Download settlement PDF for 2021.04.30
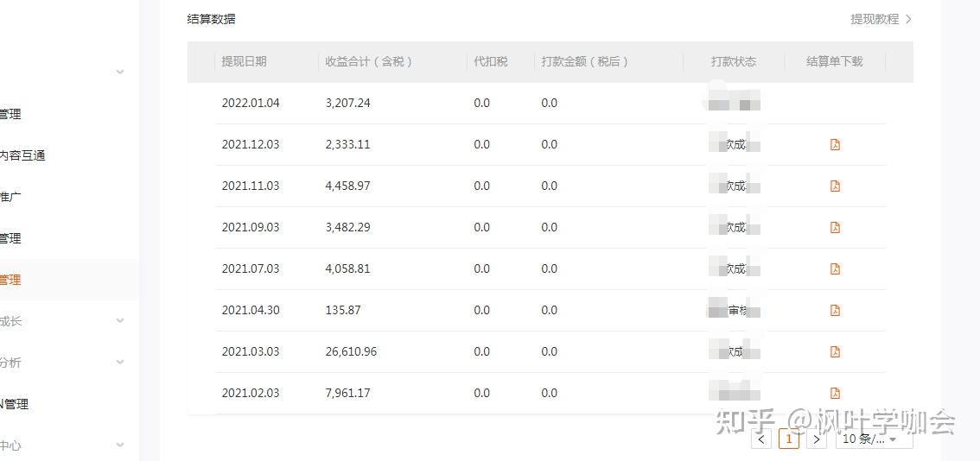 (x=835, y=310)
